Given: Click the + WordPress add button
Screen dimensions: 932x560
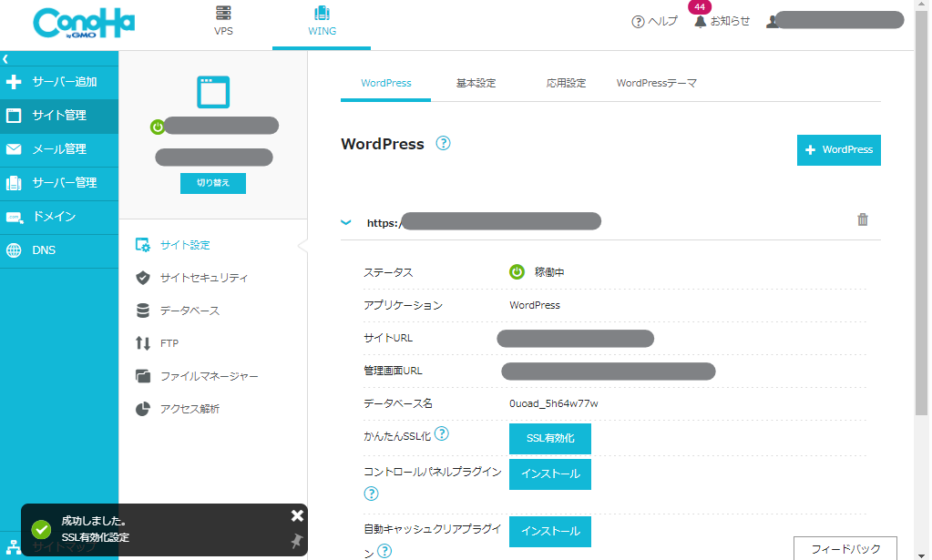Looking at the screenshot, I should tap(839, 150).
